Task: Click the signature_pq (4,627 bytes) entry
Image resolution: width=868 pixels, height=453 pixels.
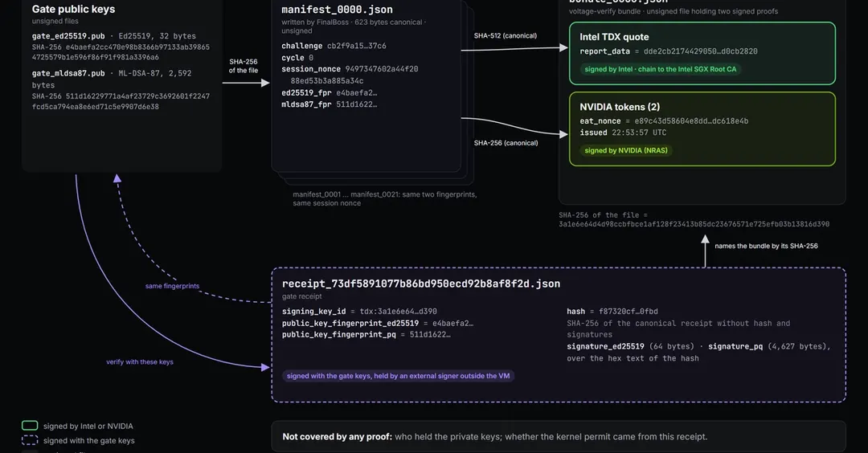Action: point(769,346)
